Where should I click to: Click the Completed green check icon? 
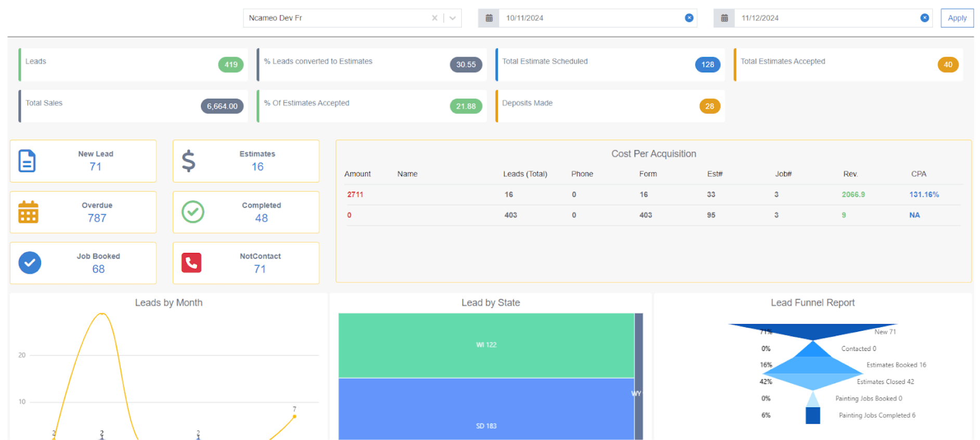tap(192, 212)
